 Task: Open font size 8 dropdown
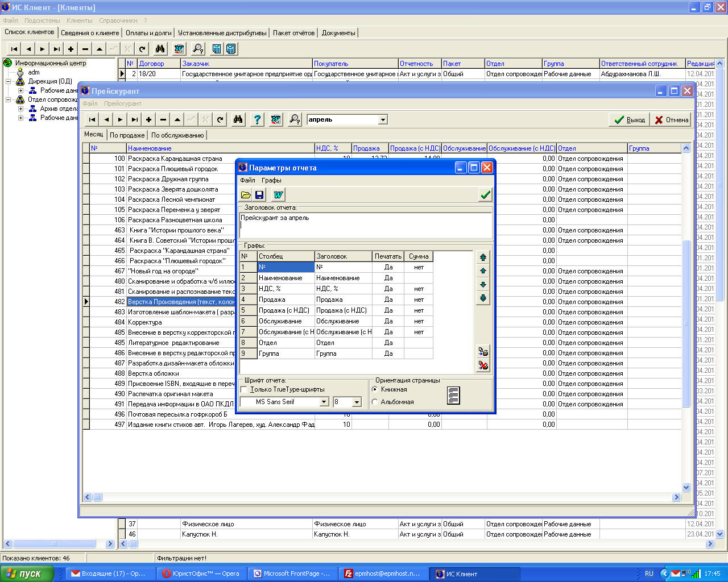click(x=357, y=402)
